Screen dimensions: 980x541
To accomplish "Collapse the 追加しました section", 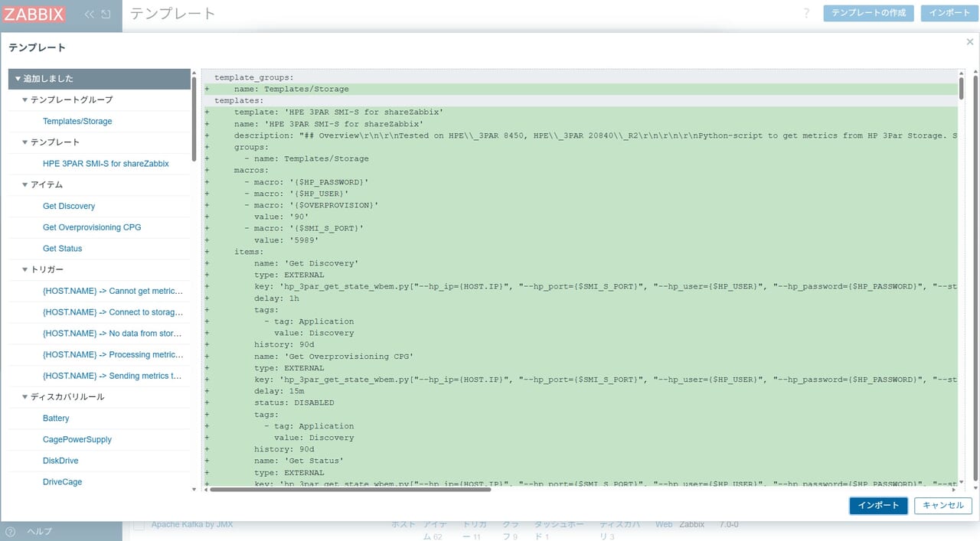I will pyautogui.click(x=18, y=79).
